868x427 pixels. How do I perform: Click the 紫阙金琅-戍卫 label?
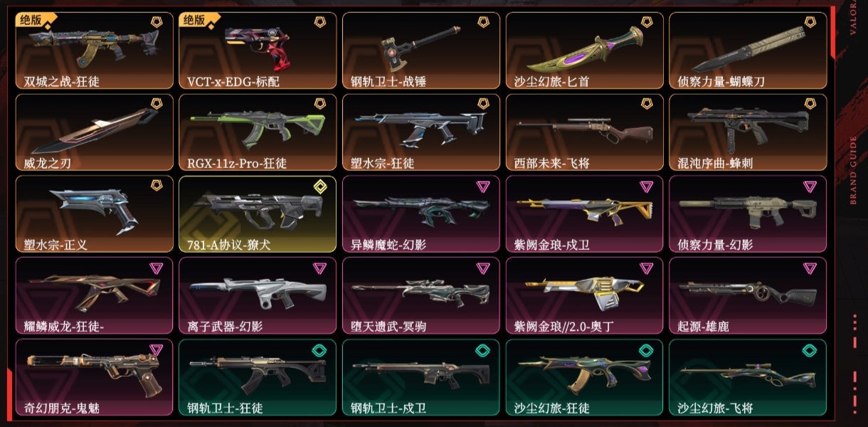point(553,245)
